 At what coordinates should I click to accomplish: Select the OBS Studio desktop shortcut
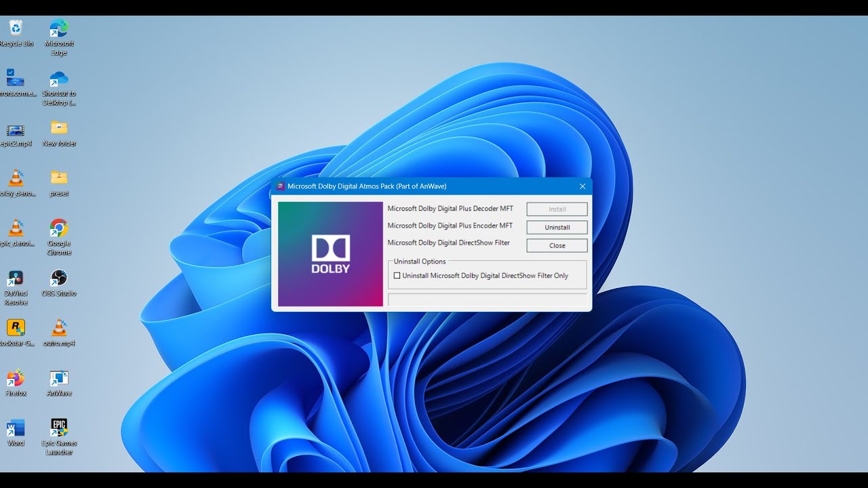pyautogui.click(x=59, y=283)
